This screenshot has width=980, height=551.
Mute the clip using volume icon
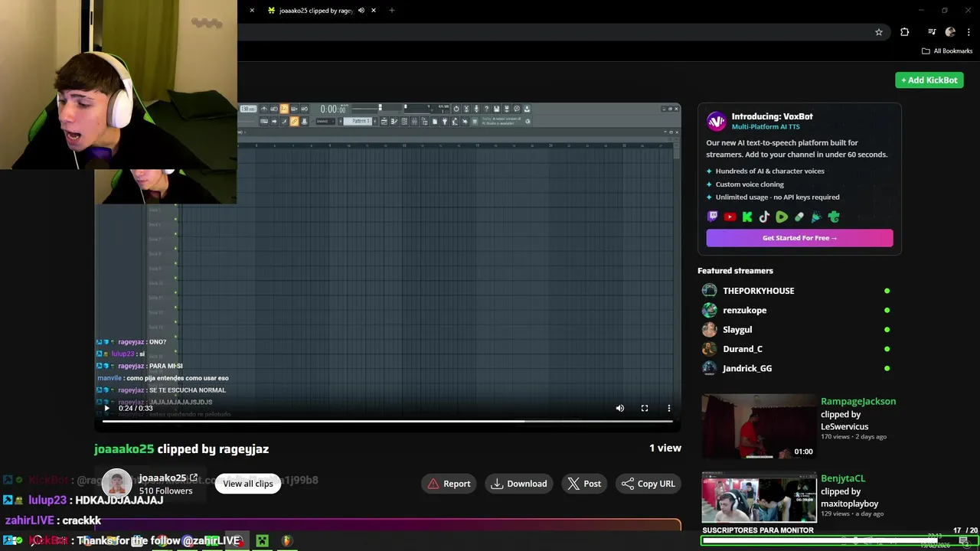(620, 408)
